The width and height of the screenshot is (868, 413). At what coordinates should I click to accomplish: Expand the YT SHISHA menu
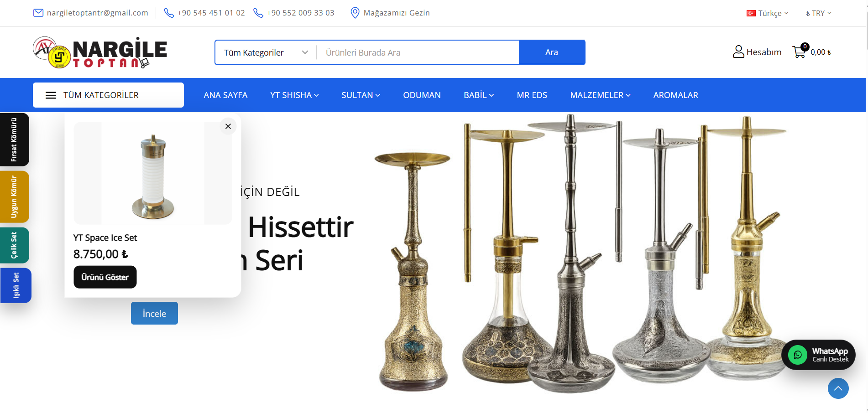294,95
